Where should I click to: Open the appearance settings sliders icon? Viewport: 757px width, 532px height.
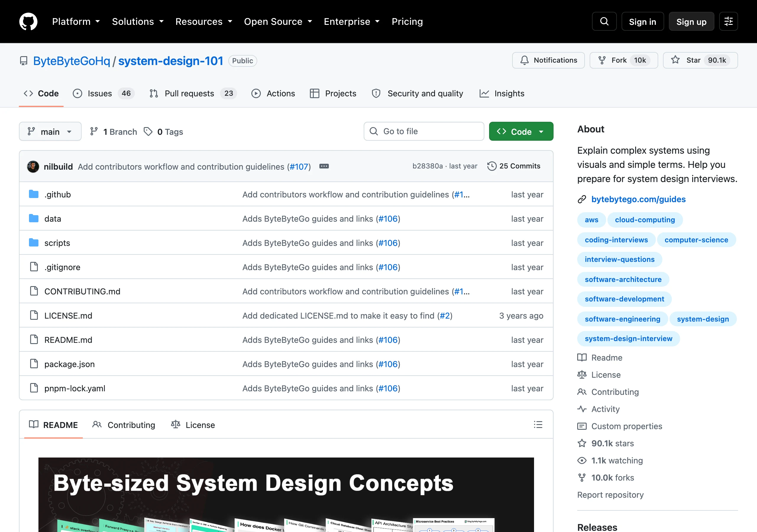click(x=728, y=21)
